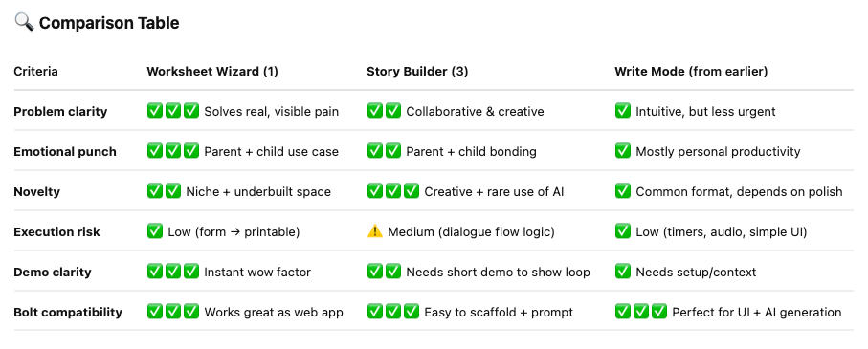868x349 pixels.
Task: Click the checkmark before 'Mostly personal productivity'
Action: (x=623, y=151)
